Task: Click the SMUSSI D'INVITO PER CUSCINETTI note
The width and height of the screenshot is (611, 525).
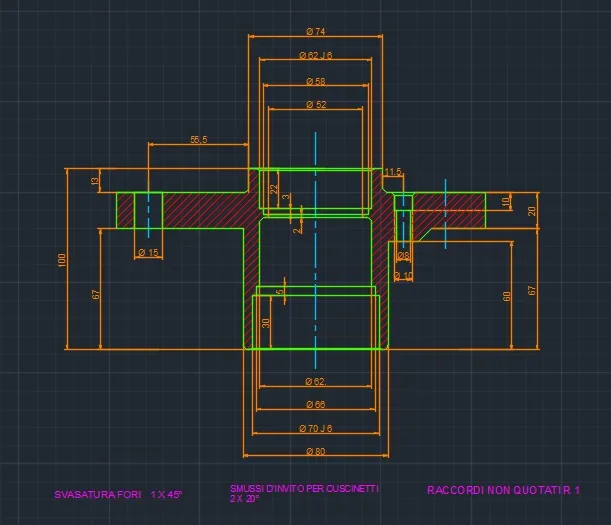Action: [303, 489]
